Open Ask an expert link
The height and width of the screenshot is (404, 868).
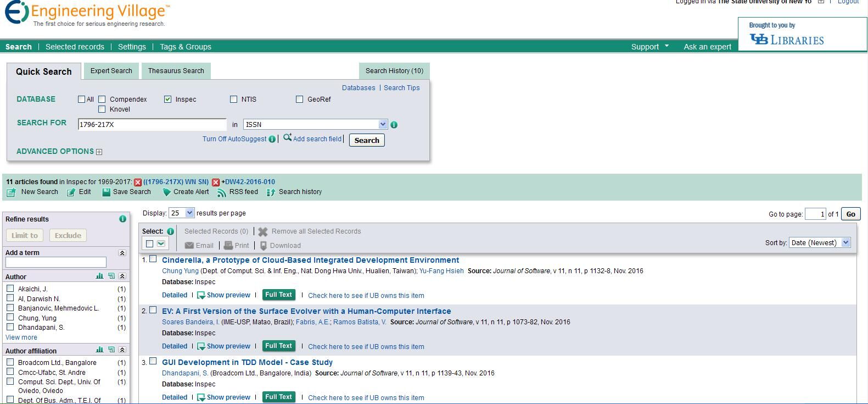(x=707, y=47)
